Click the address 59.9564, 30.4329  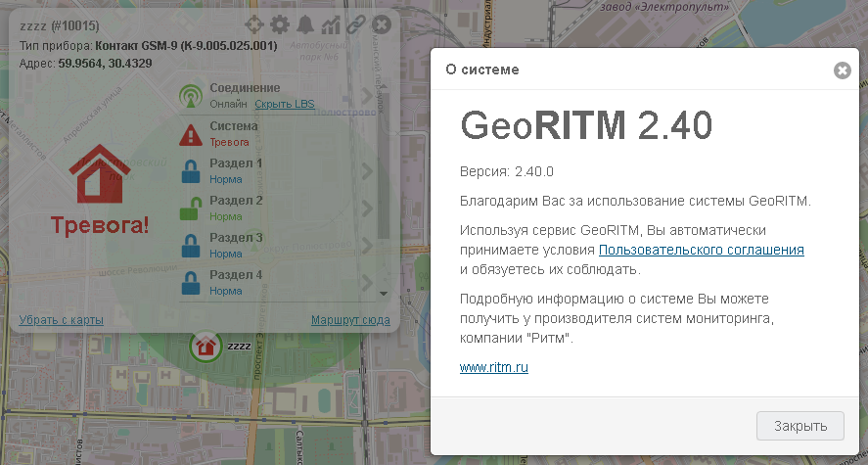click(x=105, y=63)
